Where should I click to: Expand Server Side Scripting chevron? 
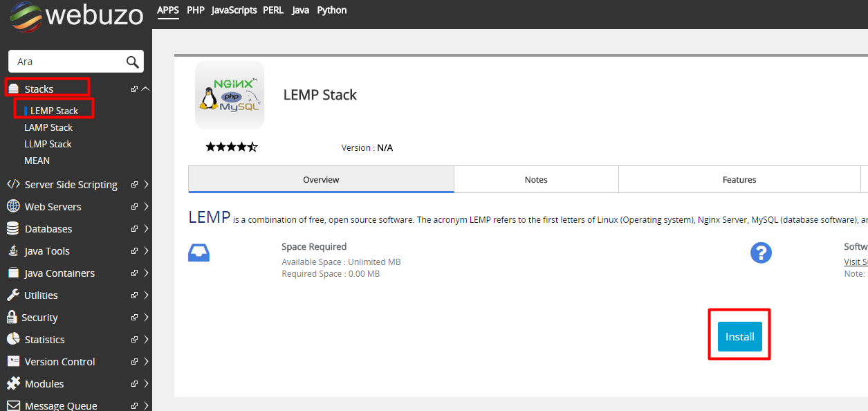click(146, 185)
